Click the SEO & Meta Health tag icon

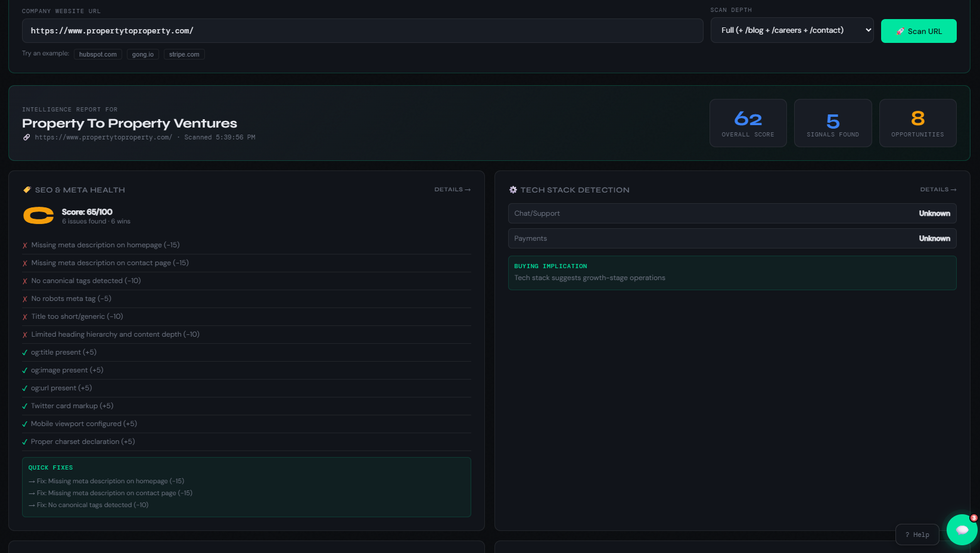click(27, 189)
